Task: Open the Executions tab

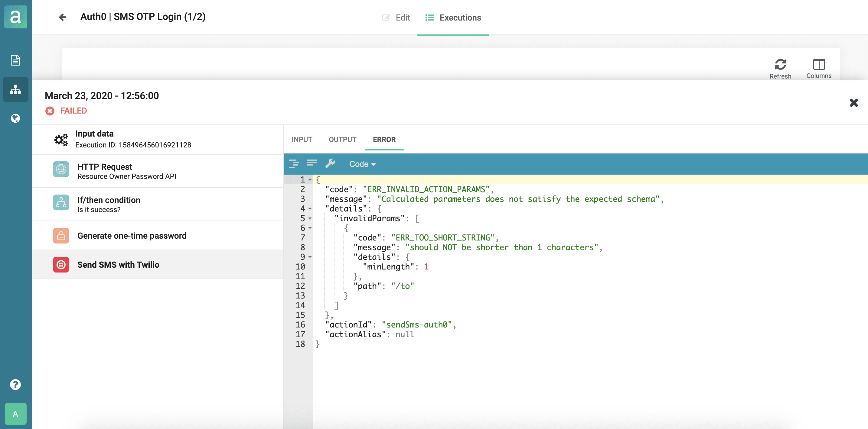Action: click(453, 18)
